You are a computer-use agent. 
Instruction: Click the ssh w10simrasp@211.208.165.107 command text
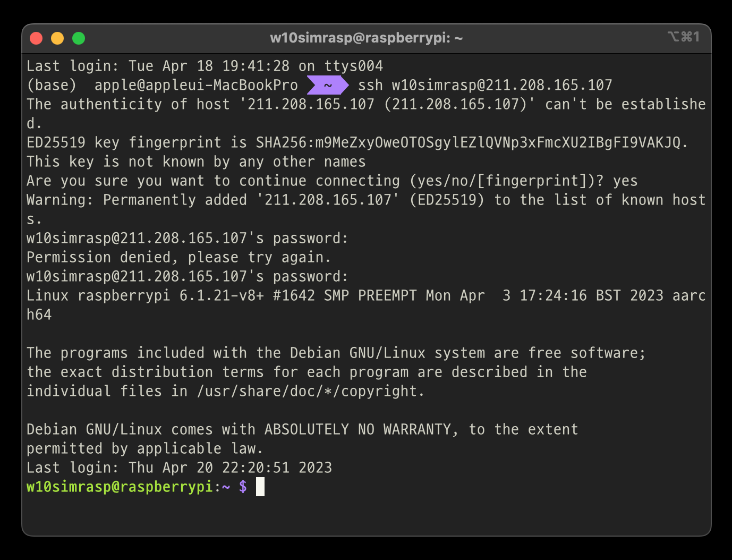(485, 85)
